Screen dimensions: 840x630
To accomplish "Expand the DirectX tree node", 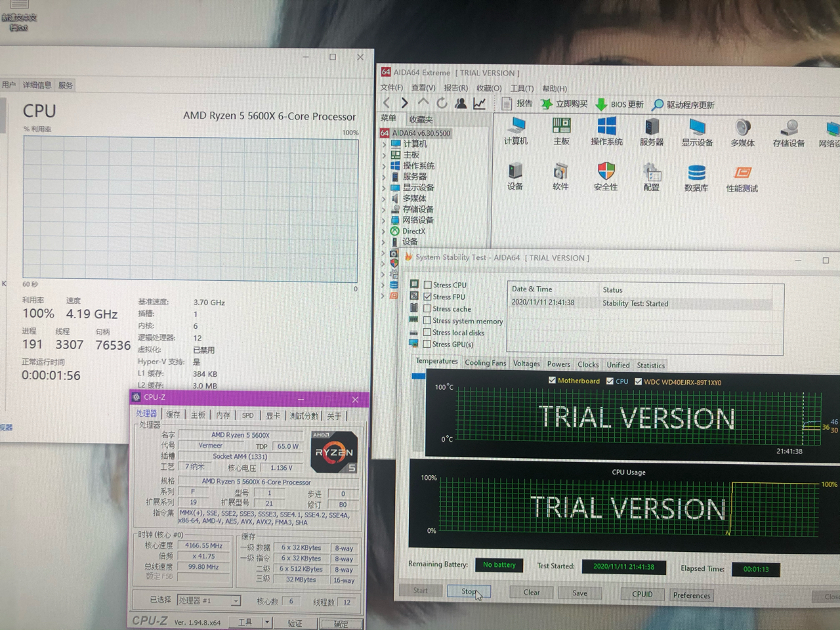I will pyautogui.click(x=384, y=231).
